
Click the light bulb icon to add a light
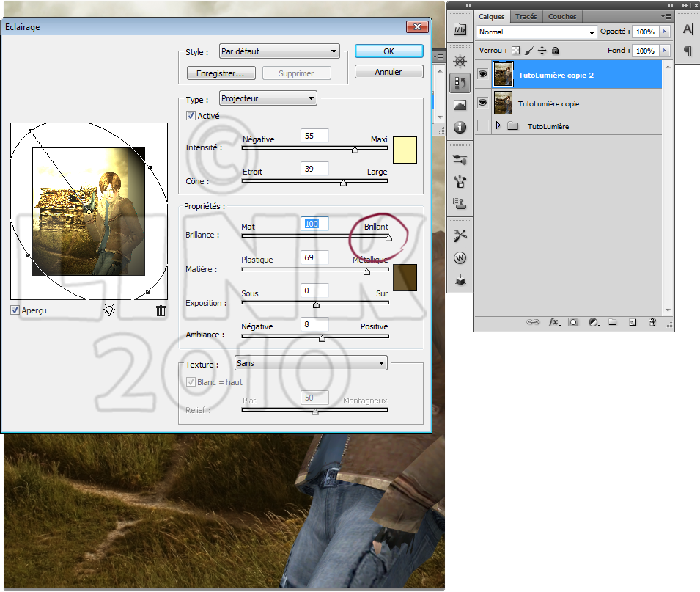109,310
